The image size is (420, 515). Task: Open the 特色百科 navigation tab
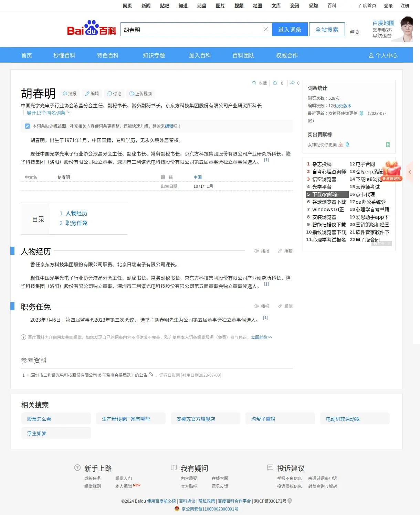pyautogui.click(x=108, y=55)
